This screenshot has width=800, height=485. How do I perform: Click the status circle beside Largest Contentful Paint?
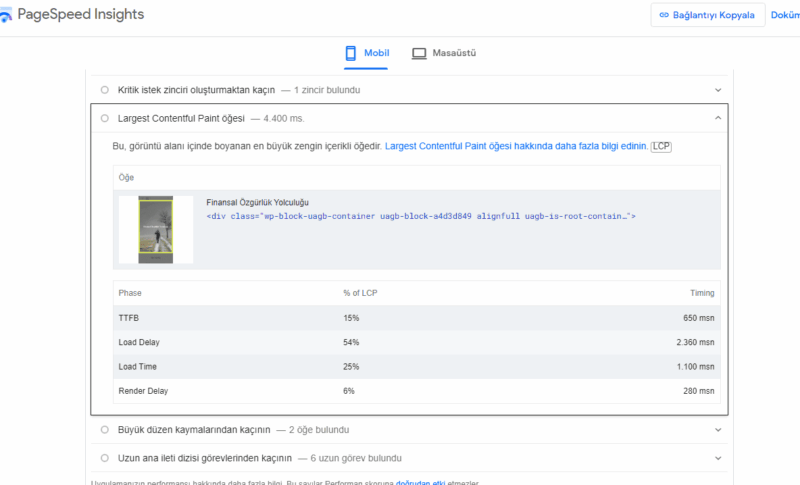[105, 118]
